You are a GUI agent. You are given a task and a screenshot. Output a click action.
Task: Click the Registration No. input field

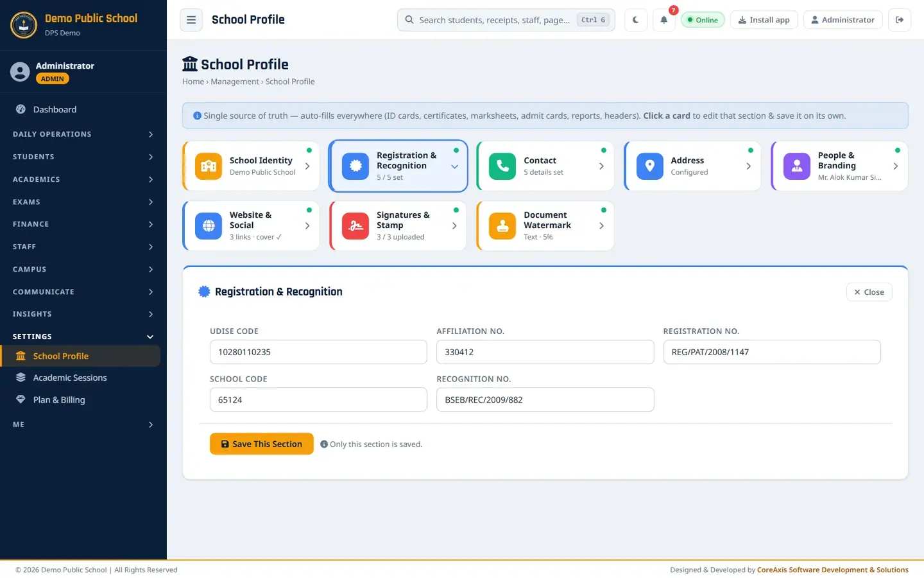pos(772,352)
